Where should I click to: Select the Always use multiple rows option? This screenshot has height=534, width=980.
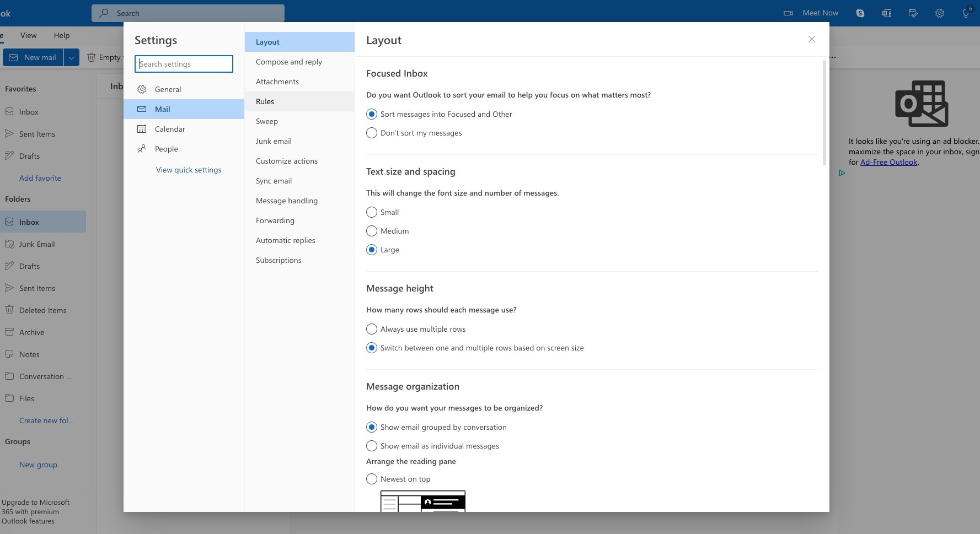tap(372, 329)
